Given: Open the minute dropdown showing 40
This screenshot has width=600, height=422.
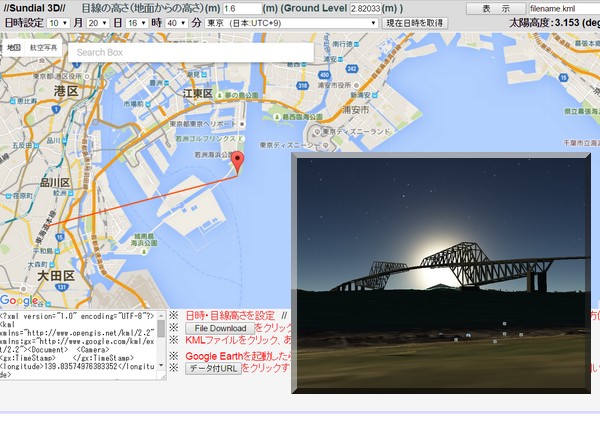Looking at the screenshot, I should (x=175, y=23).
